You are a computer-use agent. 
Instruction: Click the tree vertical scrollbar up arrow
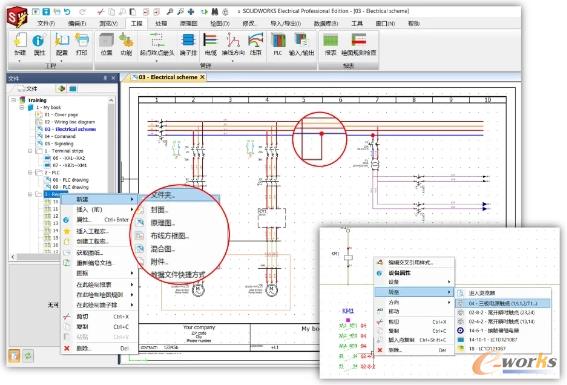click(111, 100)
